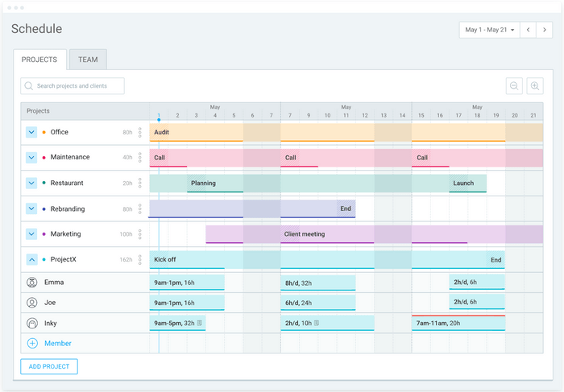Click the Rebranding project name
This screenshot has width=564, height=392.
point(68,208)
